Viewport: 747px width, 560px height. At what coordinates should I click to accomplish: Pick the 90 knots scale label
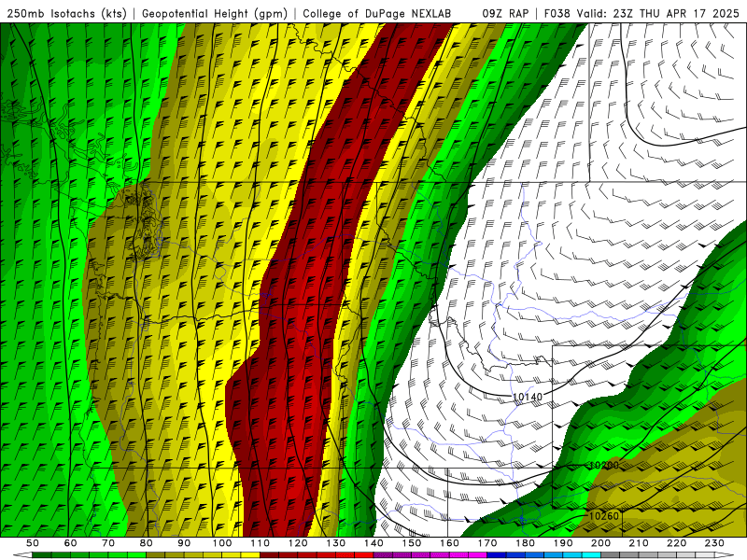click(184, 543)
